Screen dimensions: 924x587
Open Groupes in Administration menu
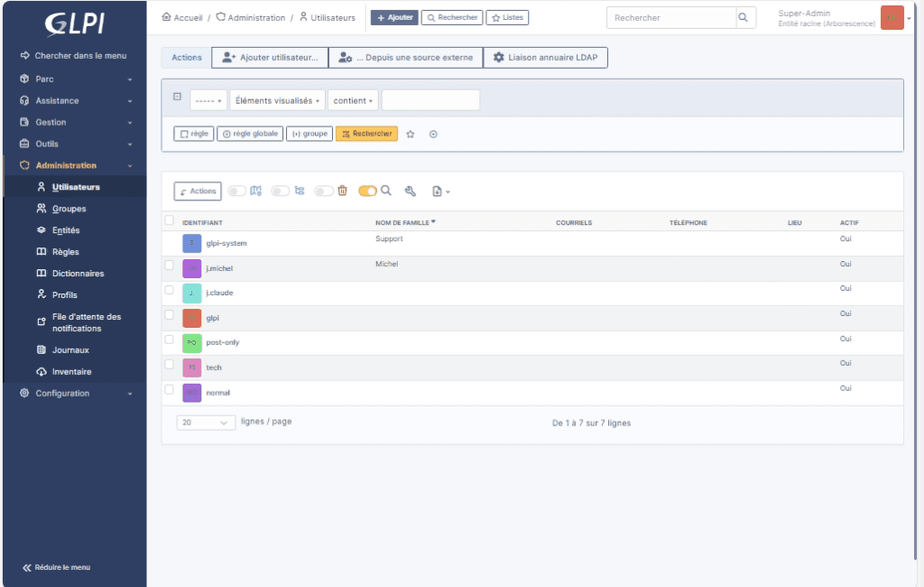(69, 209)
